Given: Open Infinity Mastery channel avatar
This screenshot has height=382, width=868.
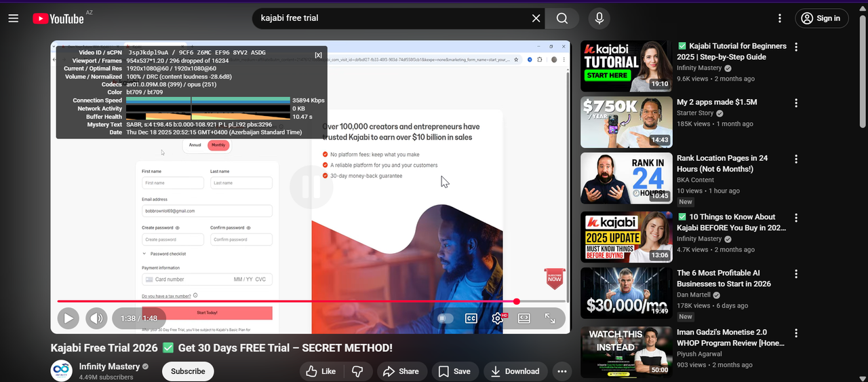Looking at the screenshot, I should pos(62,371).
